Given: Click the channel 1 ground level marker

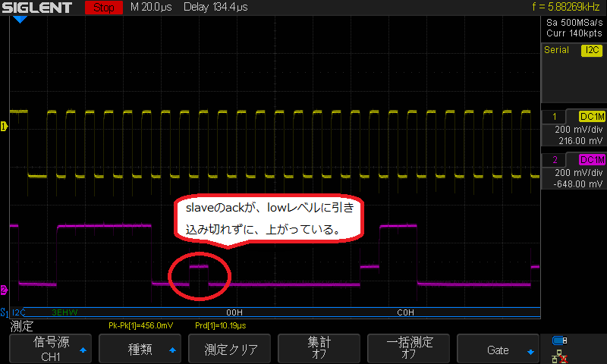Looking at the screenshot, I should tap(4, 127).
